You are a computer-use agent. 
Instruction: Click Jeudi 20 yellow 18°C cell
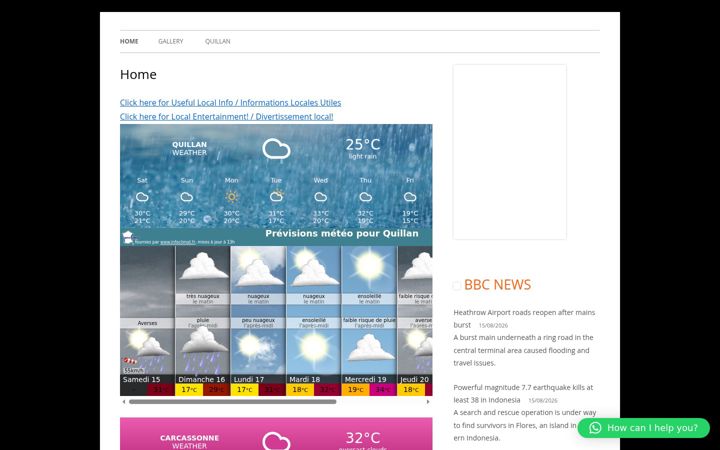point(411,390)
